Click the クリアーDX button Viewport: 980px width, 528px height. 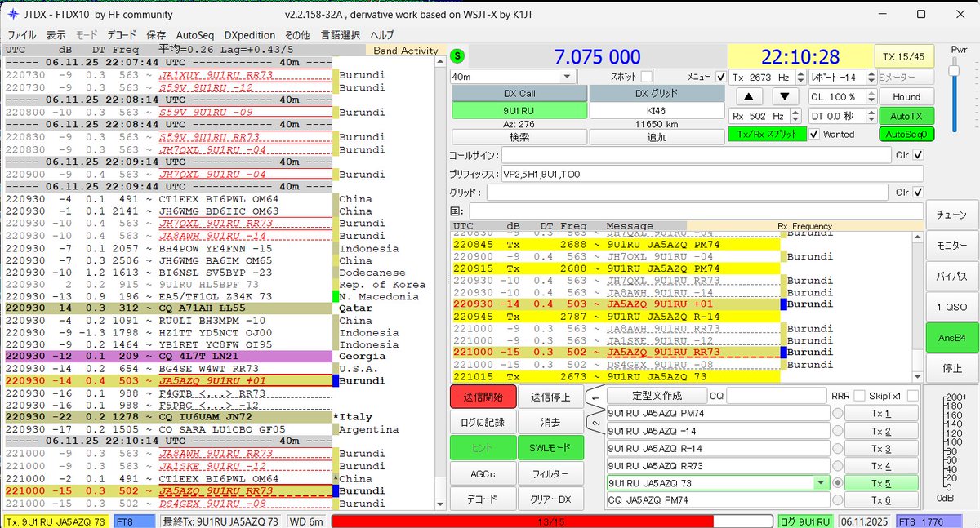pyautogui.click(x=550, y=497)
